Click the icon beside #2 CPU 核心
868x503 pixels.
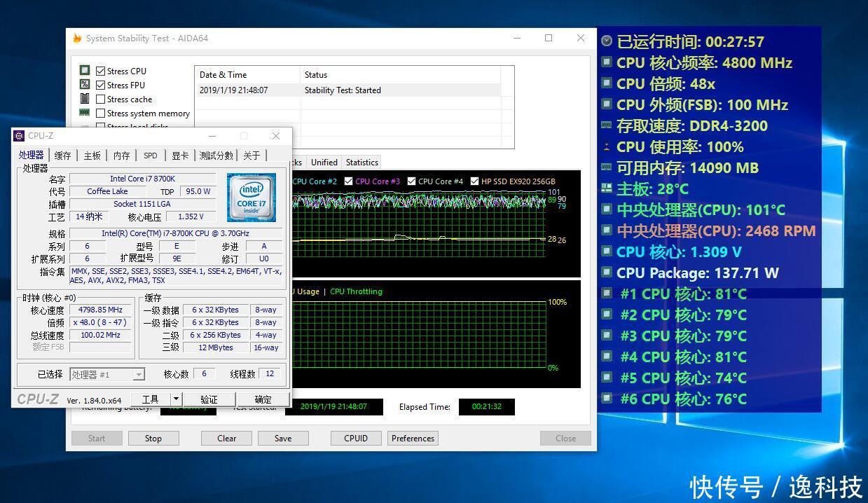607,315
